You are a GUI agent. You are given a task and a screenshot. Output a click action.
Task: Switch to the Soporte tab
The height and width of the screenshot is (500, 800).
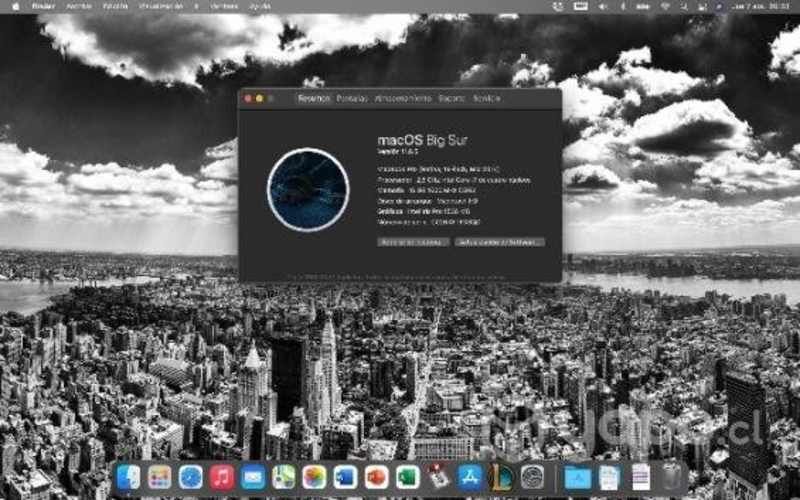452,98
